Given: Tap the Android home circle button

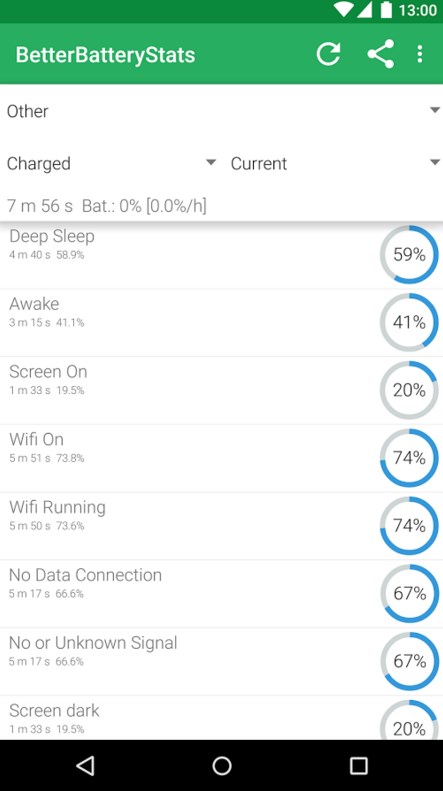Looking at the screenshot, I should tap(222, 765).
